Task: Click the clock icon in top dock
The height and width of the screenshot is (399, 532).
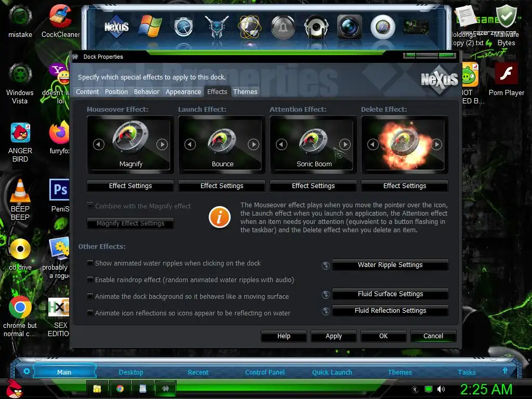Action: click(183, 27)
